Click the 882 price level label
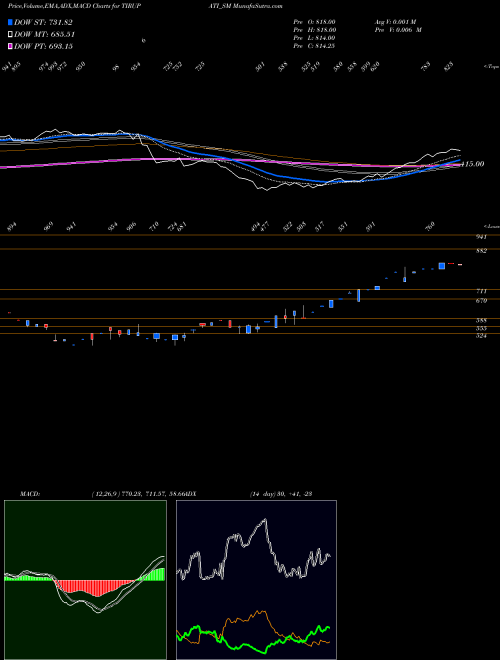The image size is (500, 660). (x=481, y=251)
